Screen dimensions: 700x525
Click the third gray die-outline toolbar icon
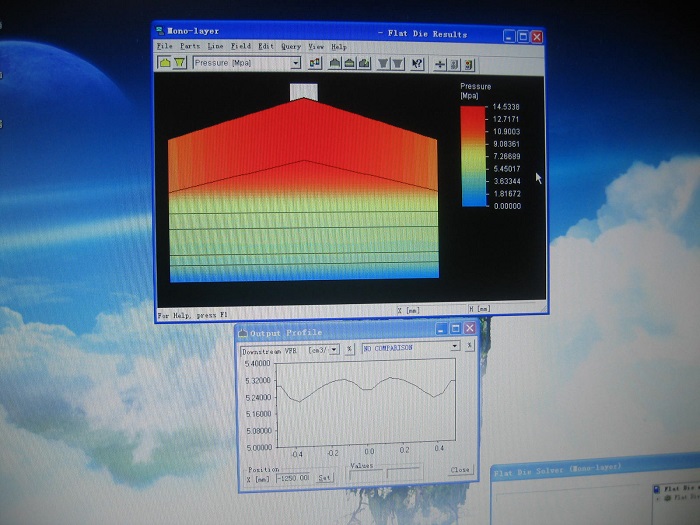coord(364,64)
